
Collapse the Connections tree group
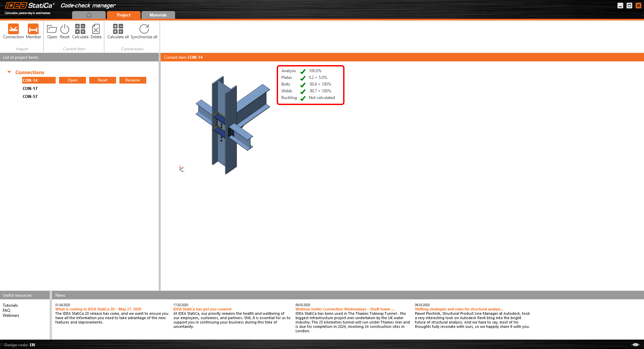pos(9,72)
